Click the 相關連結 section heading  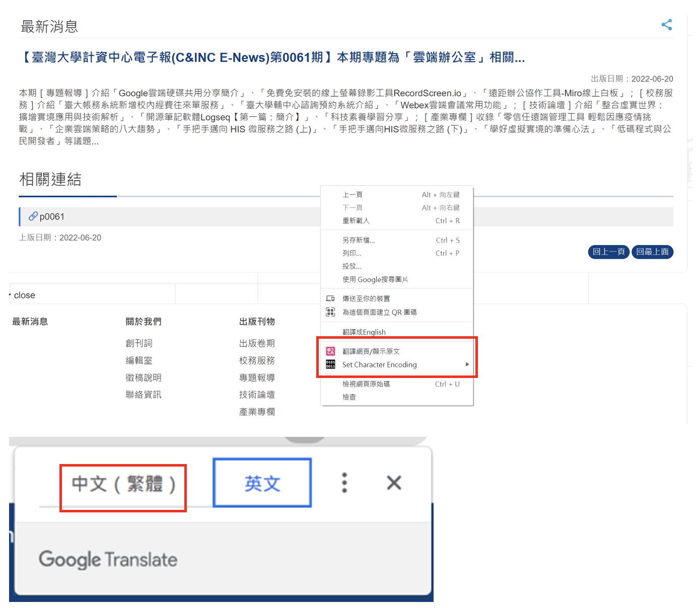(50, 179)
